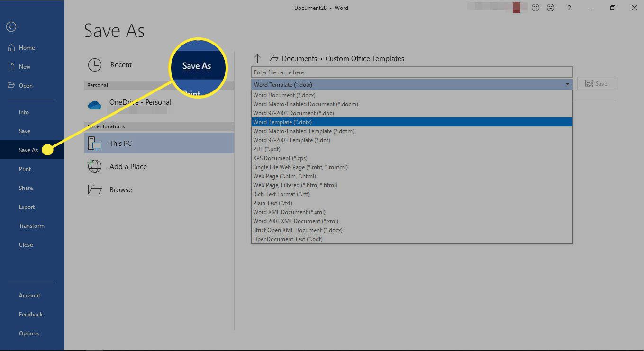Click the up one level arrow

tap(257, 58)
